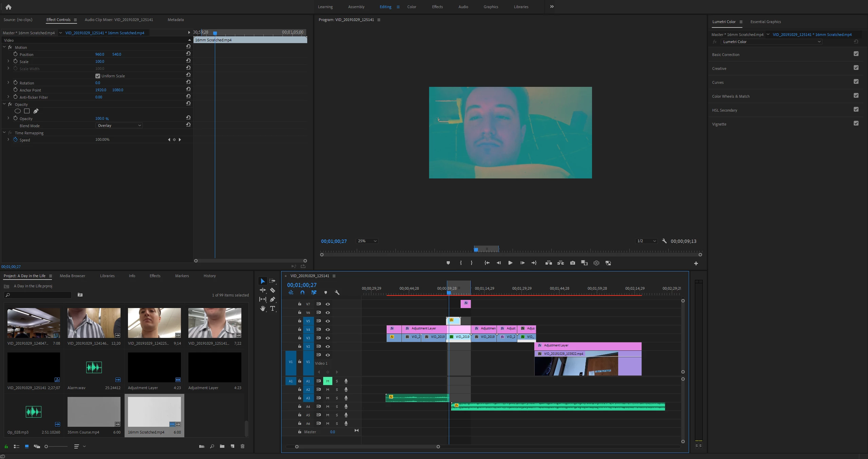Open the Audio Clip Mixer tab
Image resolution: width=868 pixels, height=459 pixels.
[x=119, y=20]
